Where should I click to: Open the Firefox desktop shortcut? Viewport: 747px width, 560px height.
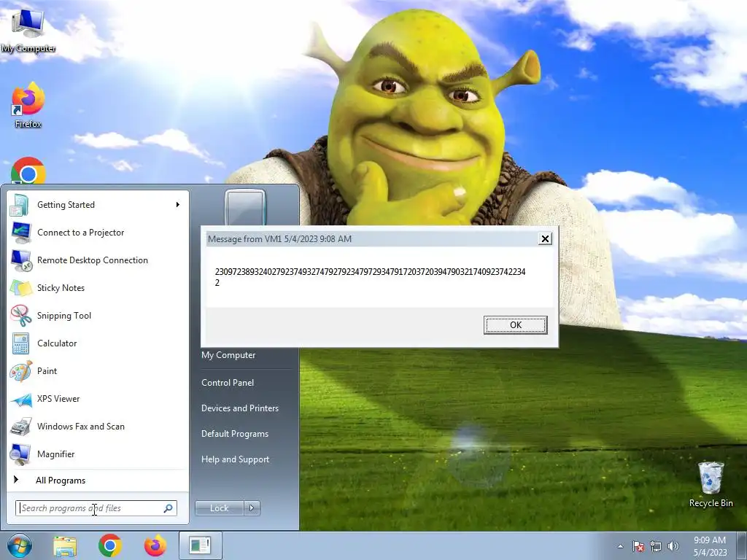point(28,105)
